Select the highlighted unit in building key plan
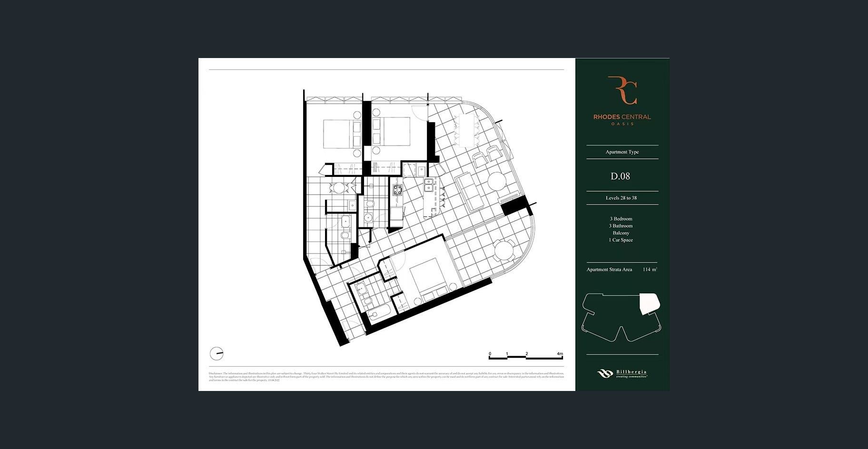Image resolution: width=868 pixels, height=449 pixels. (649, 303)
